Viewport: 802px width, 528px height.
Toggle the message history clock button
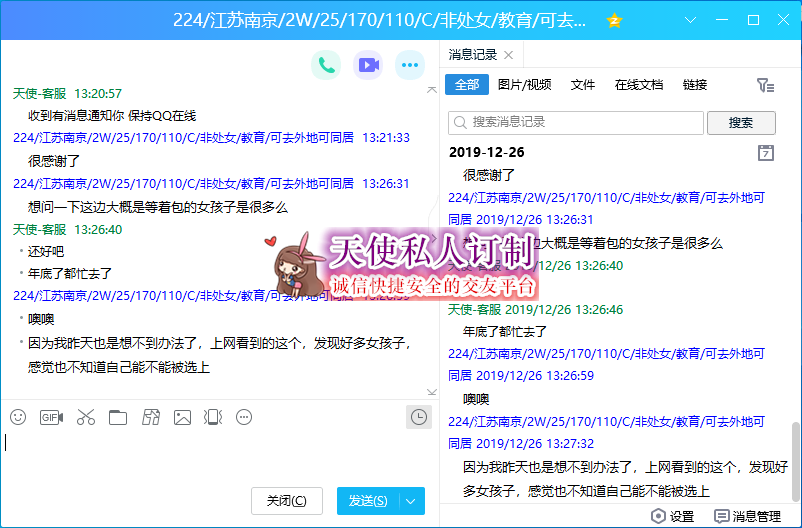point(419,417)
